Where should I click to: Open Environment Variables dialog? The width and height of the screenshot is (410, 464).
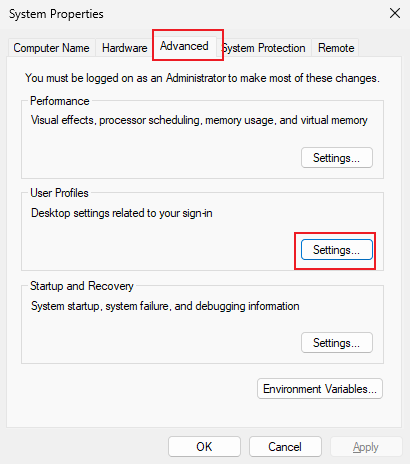(320, 389)
